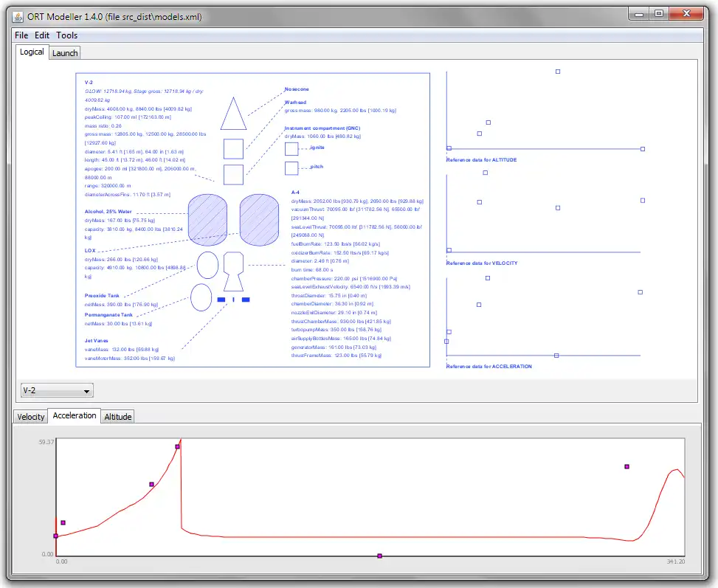Screen dimensions: 718x588
Task: Click the narrow center jet vane
Action: [233, 300]
